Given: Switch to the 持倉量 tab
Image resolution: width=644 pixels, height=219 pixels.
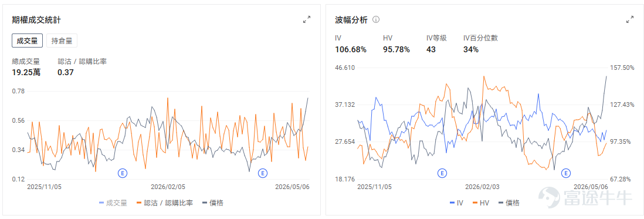Looking at the screenshot, I should (62, 41).
